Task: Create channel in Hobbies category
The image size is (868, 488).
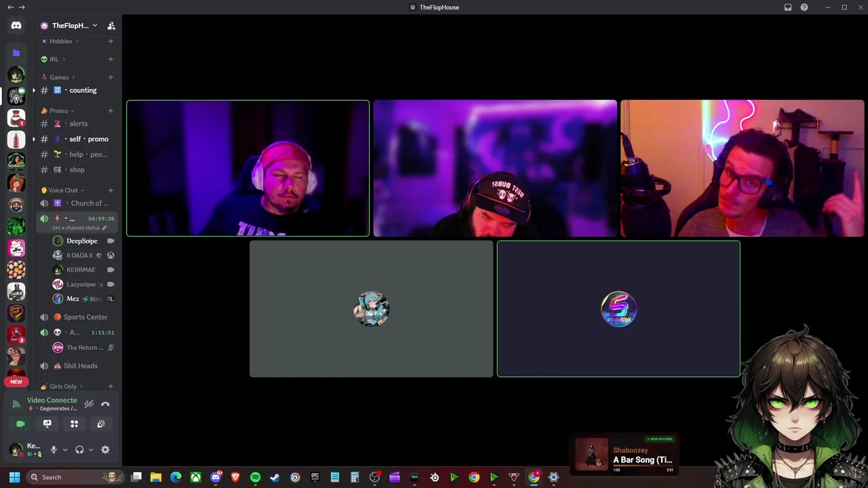Action: point(111,41)
